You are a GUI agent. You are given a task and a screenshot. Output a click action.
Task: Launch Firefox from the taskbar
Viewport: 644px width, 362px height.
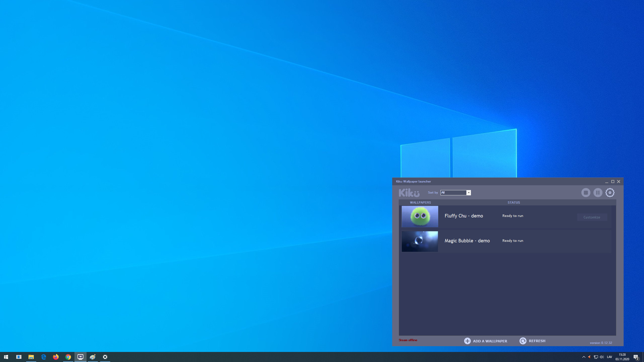click(x=56, y=357)
